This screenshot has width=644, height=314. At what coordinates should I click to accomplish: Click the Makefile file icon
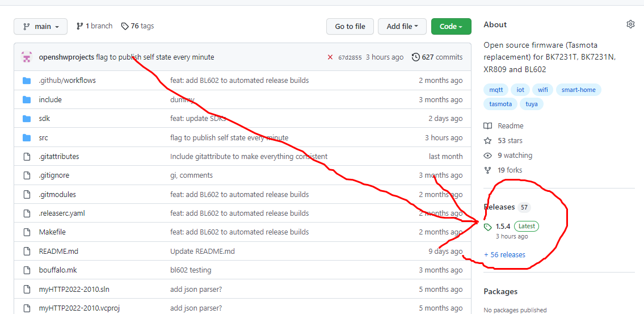tap(27, 232)
